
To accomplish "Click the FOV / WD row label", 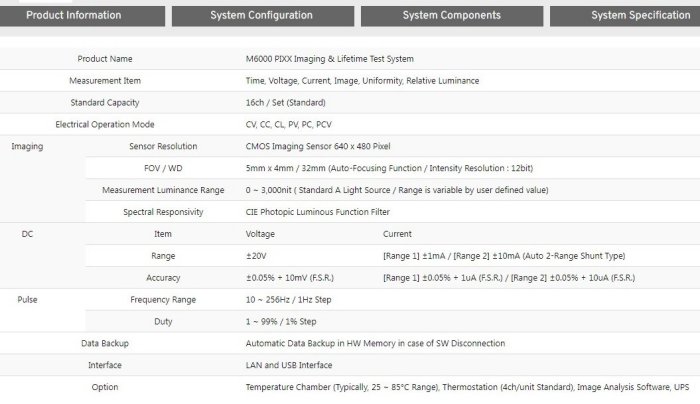I will [x=162, y=168].
